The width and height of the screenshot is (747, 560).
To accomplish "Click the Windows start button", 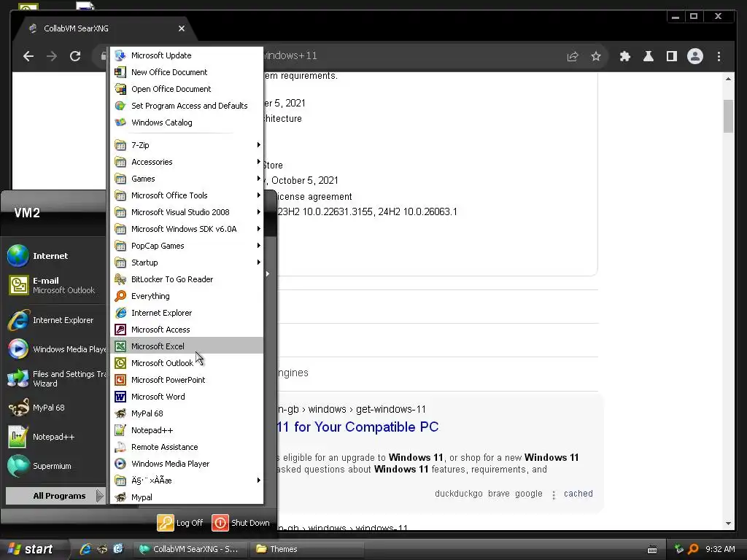I will coord(31,549).
